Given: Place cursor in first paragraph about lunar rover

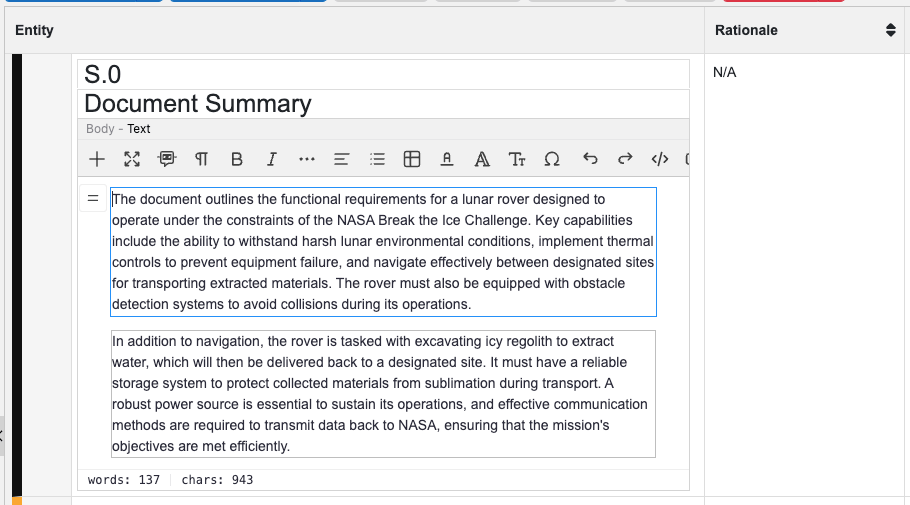Looking at the screenshot, I should (383, 252).
